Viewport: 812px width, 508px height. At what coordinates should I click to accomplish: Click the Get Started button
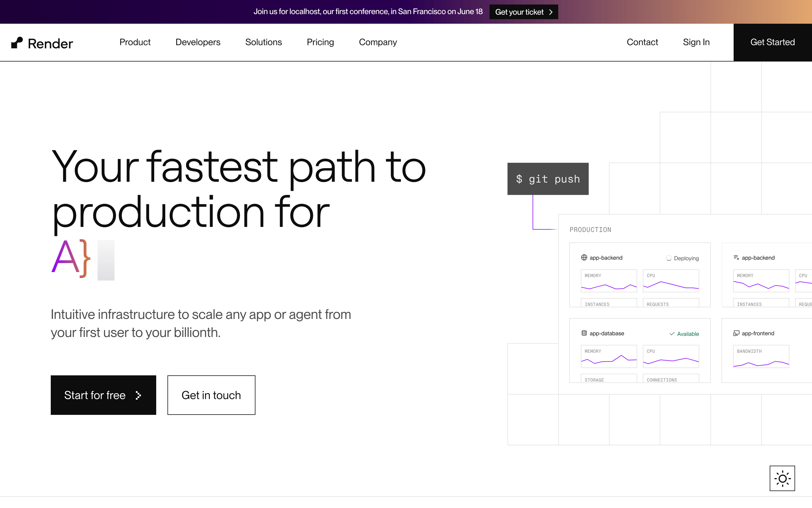[773, 42]
